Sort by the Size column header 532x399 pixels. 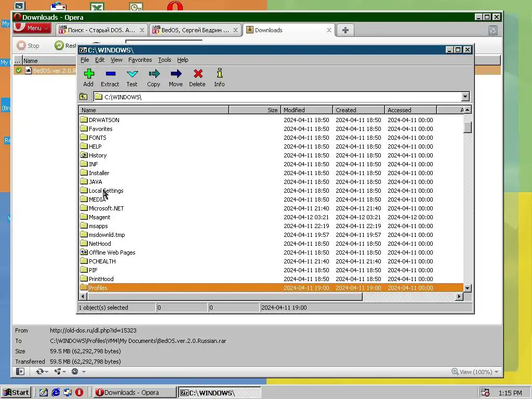255,110
